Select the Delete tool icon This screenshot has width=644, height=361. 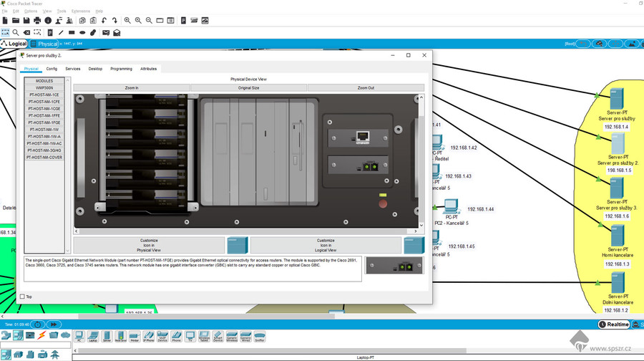click(x=26, y=32)
